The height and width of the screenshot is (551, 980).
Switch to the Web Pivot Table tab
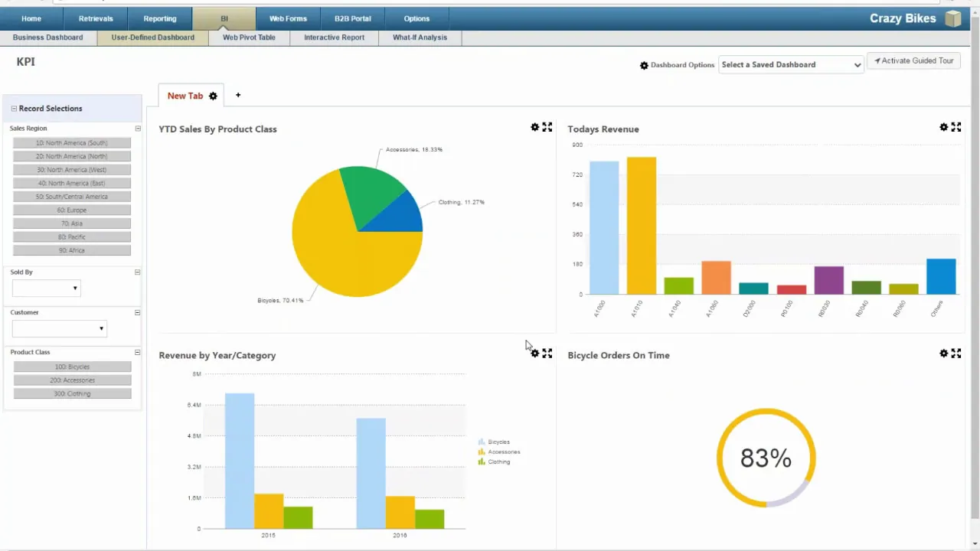(x=249, y=37)
